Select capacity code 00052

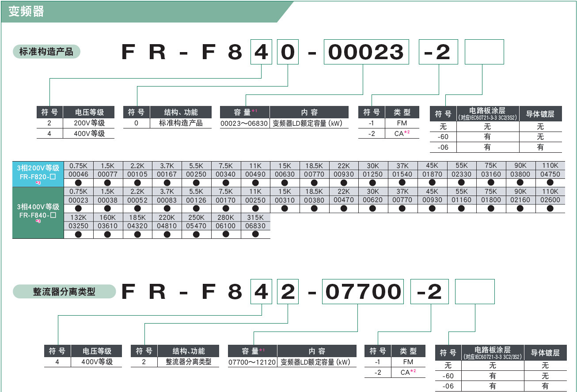click(x=137, y=200)
